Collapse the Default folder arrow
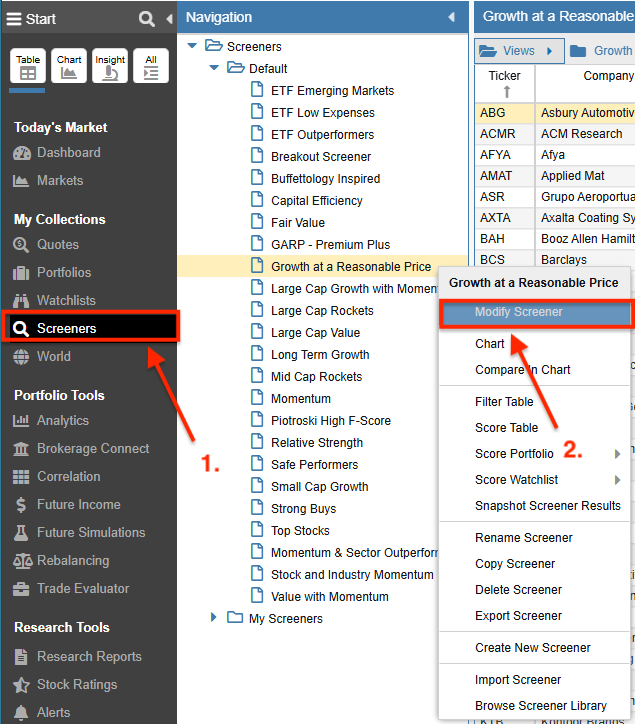The image size is (635, 724). (214, 68)
